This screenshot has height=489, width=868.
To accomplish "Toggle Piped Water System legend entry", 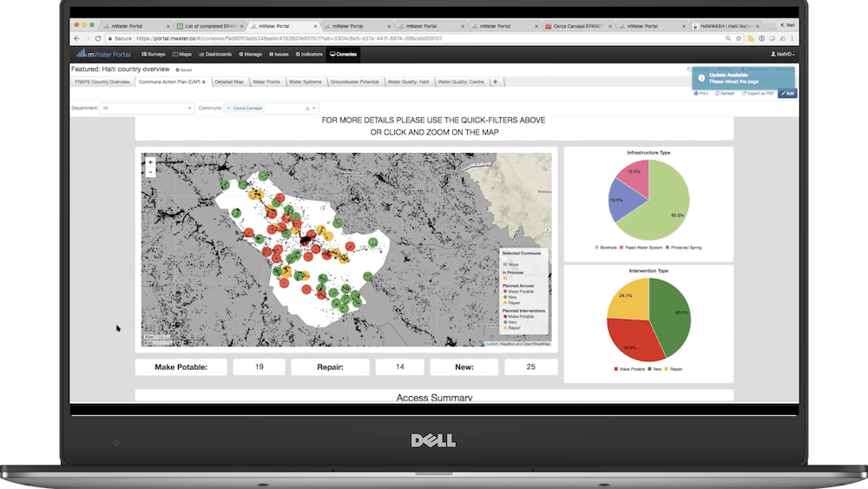I will tap(641, 248).
